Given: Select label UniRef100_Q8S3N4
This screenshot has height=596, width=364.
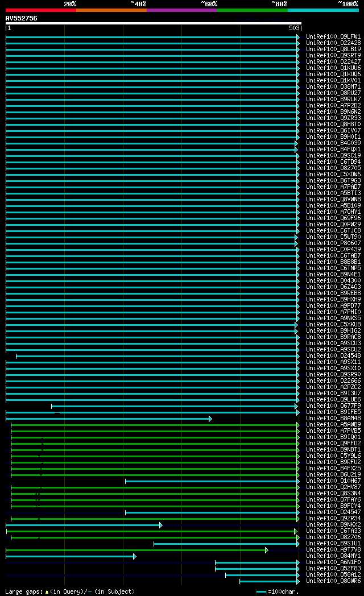Looking at the screenshot, I should tap(333, 494).
